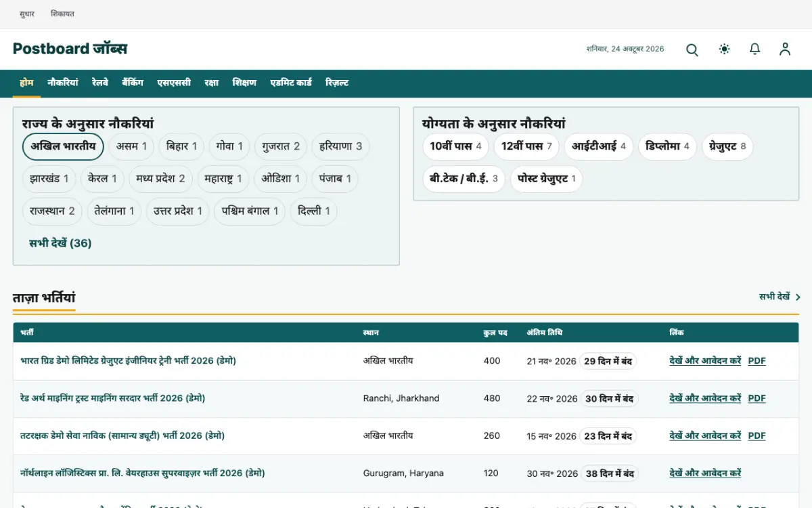Screen dimensions: 812x508
Task: Select the झारखंड 1 state chip
Action: pos(49,179)
